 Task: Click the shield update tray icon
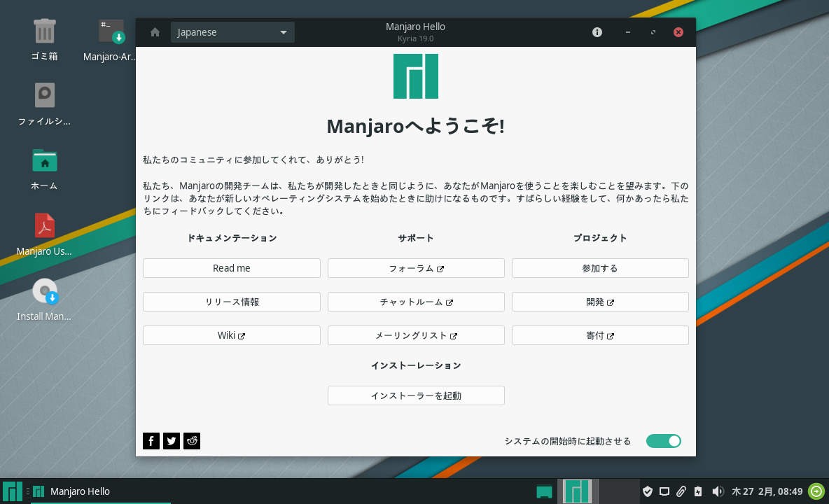647,491
